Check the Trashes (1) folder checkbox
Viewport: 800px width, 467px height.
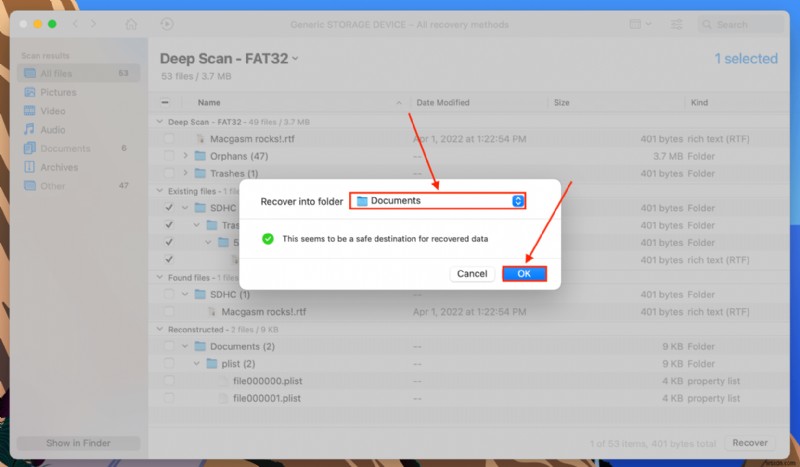(169, 174)
